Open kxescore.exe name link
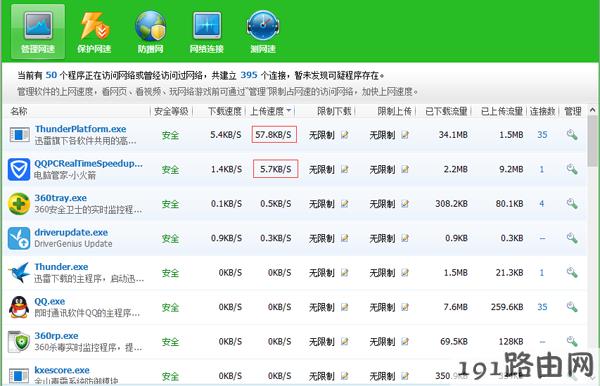 click(62, 370)
